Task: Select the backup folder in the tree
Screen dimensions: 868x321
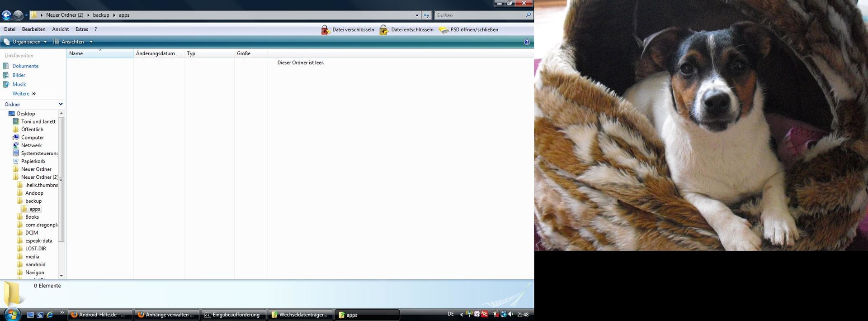Action: [33, 201]
